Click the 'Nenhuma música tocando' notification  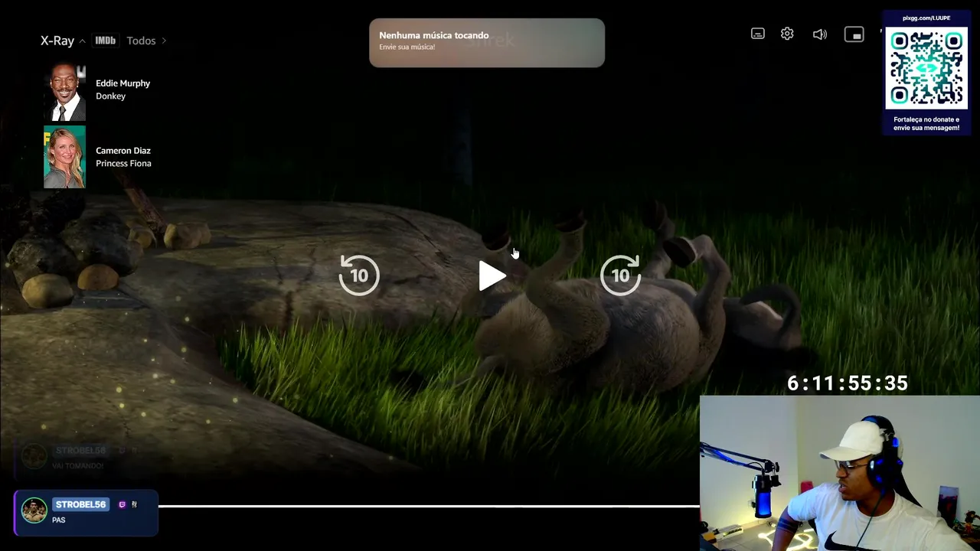click(x=487, y=43)
